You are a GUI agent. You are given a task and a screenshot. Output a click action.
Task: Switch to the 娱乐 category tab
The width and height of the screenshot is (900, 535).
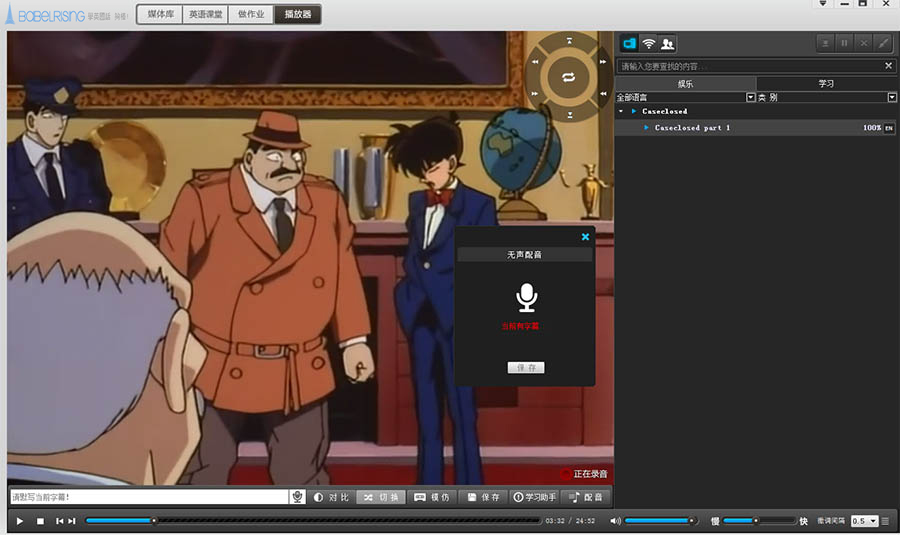point(685,84)
